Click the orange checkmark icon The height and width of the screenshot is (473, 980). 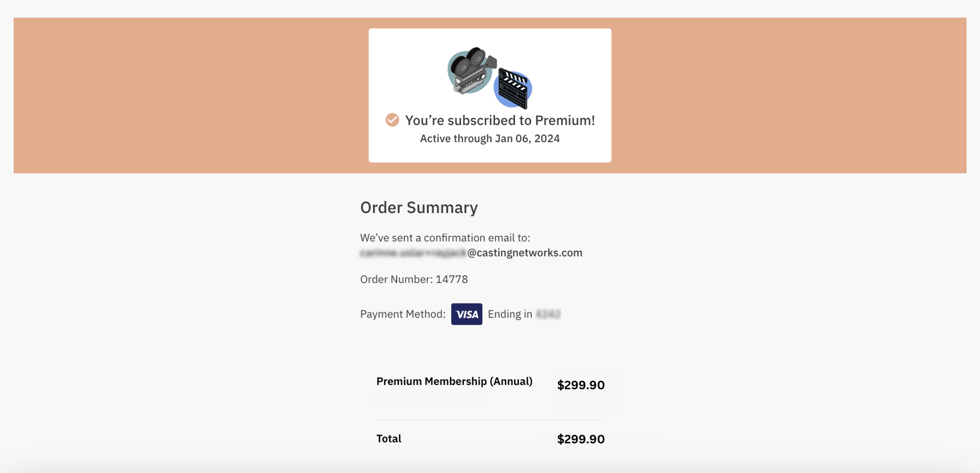click(x=392, y=120)
